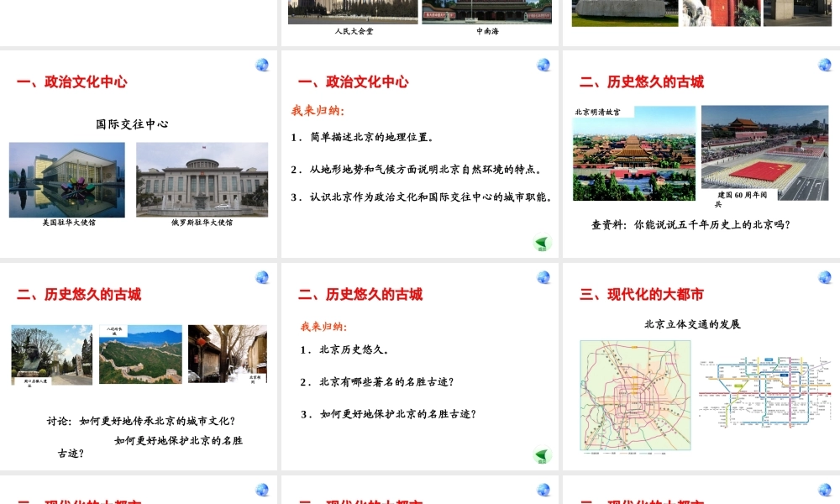Click line 1. 北京历史悠久
Screen dimensions: 840x504
pos(344,349)
